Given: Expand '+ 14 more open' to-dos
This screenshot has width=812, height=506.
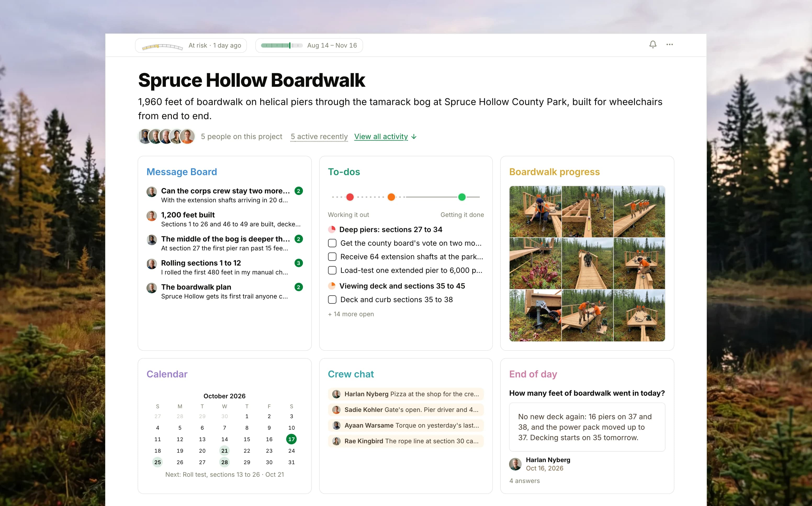Looking at the screenshot, I should (x=351, y=314).
